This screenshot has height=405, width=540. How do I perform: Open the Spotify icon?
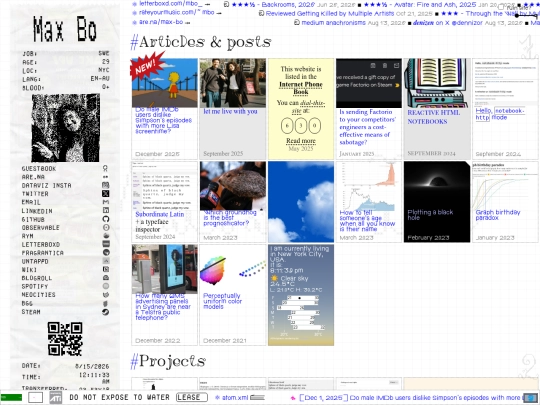105,286
